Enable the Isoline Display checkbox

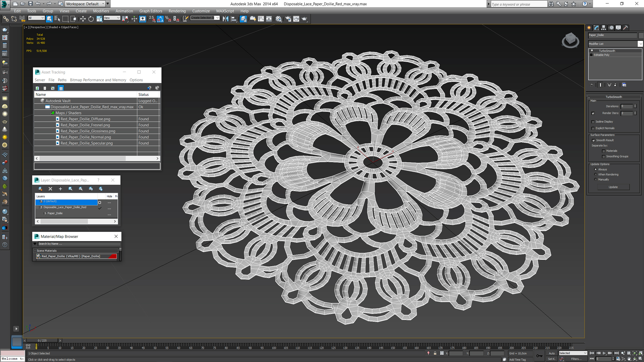593,122
